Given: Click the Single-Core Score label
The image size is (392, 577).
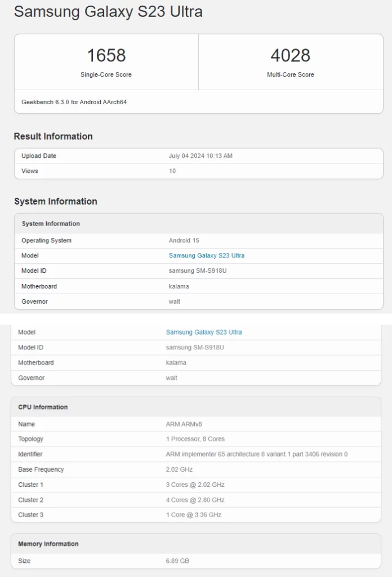Looking at the screenshot, I should [x=106, y=74].
